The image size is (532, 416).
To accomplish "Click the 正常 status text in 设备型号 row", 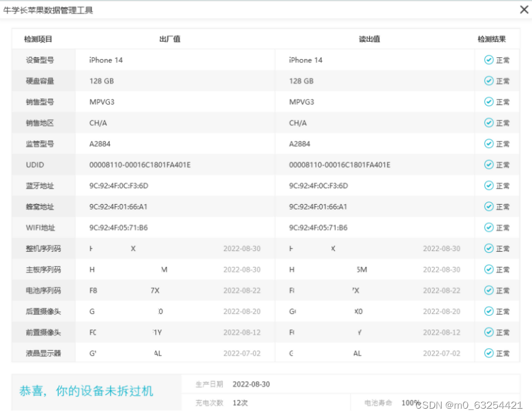I will pyautogui.click(x=503, y=60).
